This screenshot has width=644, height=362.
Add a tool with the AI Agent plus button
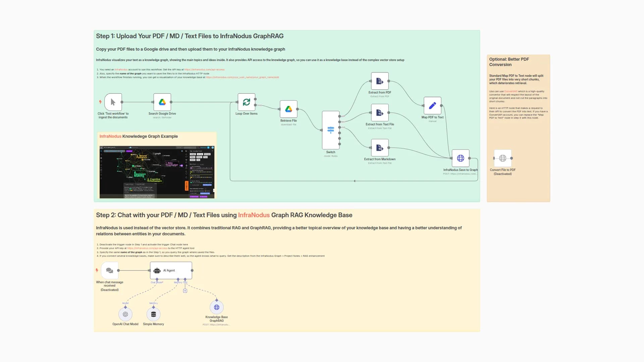tap(185, 291)
